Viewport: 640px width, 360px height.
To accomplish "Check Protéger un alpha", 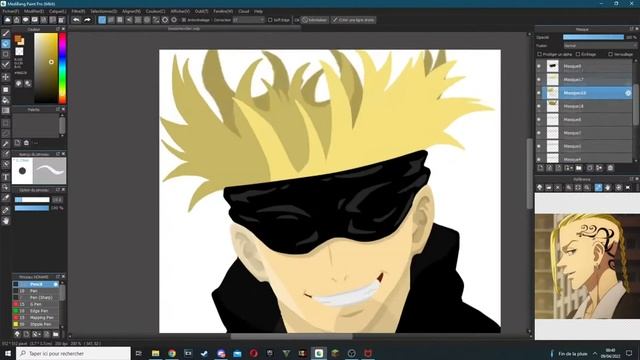I will (x=539, y=54).
